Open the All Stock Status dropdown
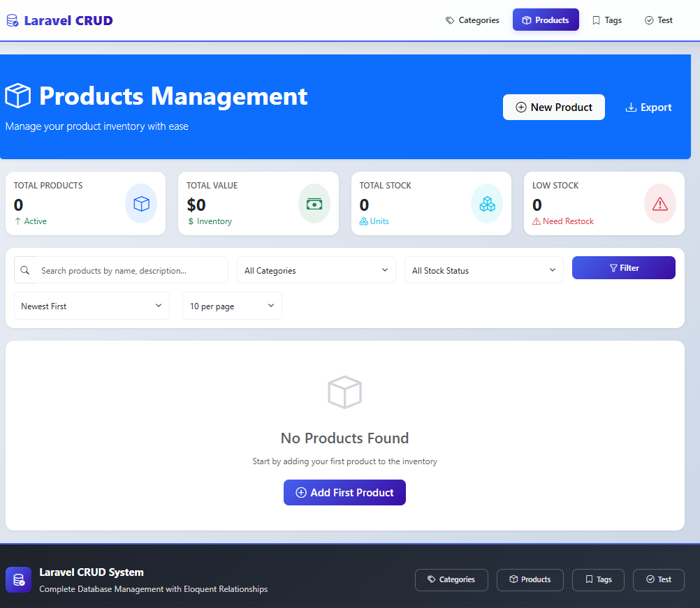 pos(484,270)
